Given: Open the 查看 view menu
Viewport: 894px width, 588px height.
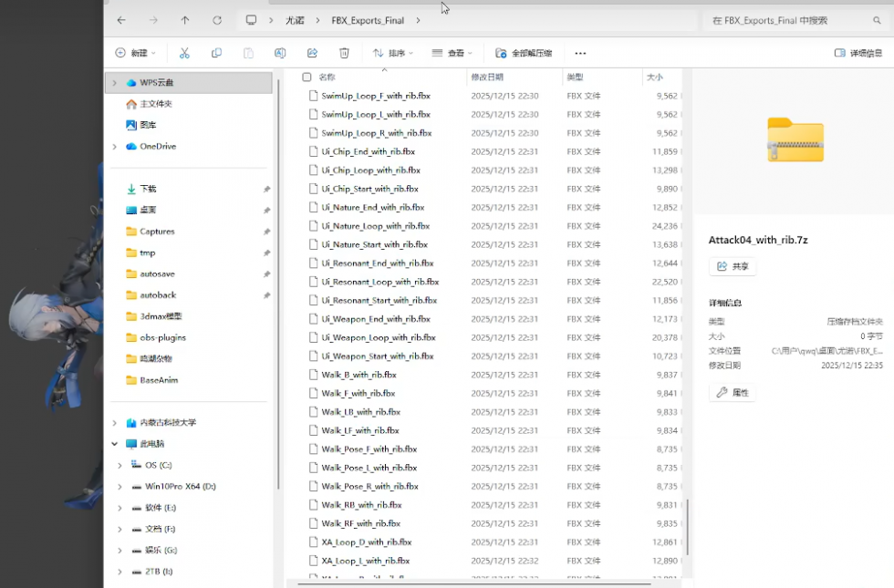Looking at the screenshot, I should point(452,54).
